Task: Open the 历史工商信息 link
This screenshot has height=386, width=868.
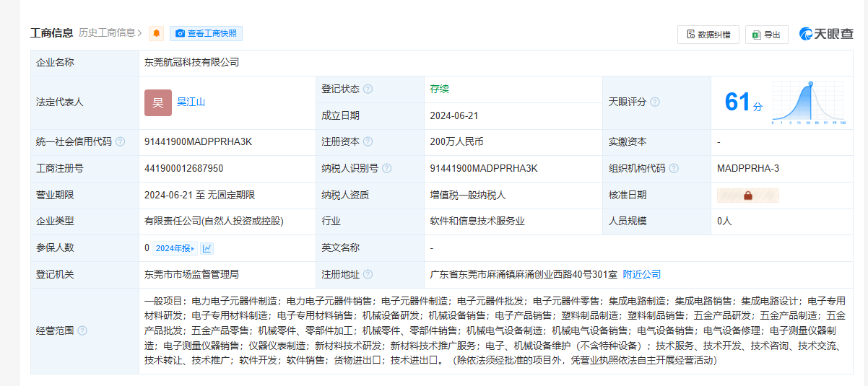Action: click(x=110, y=32)
